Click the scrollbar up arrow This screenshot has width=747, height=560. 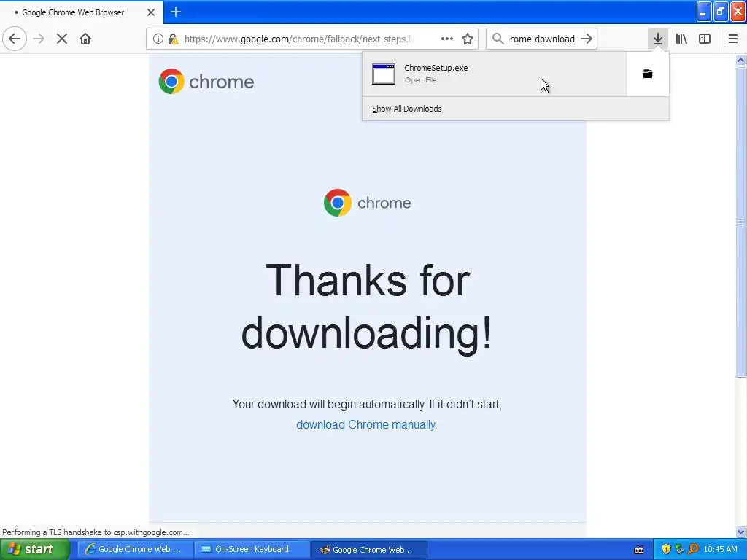(740, 60)
